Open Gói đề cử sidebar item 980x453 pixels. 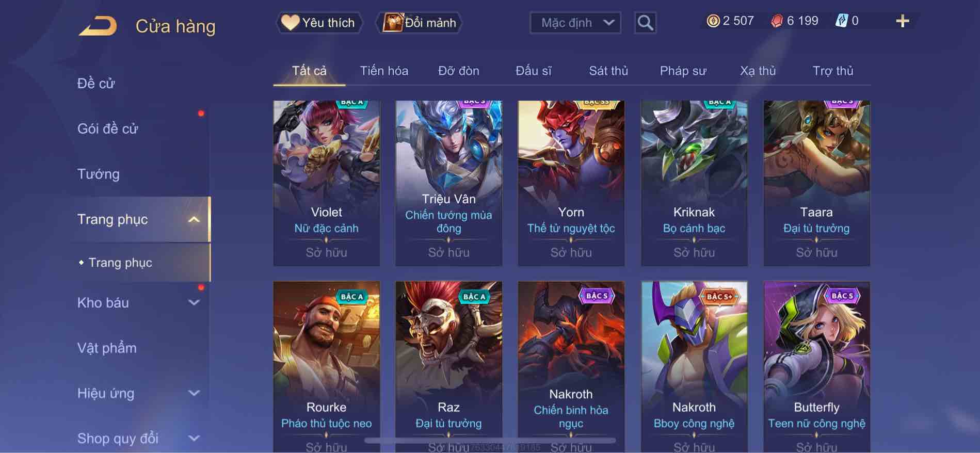pyautogui.click(x=108, y=128)
